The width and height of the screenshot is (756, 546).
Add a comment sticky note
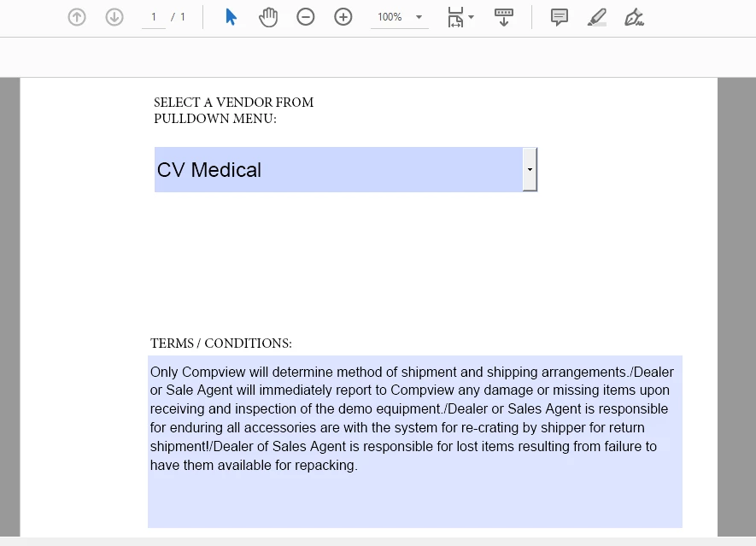coord(560,17)
